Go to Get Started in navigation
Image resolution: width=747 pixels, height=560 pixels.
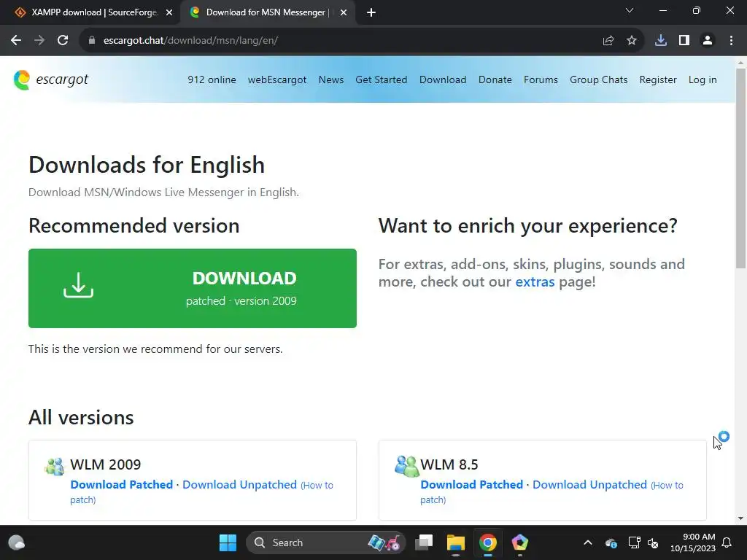point(381,79)
